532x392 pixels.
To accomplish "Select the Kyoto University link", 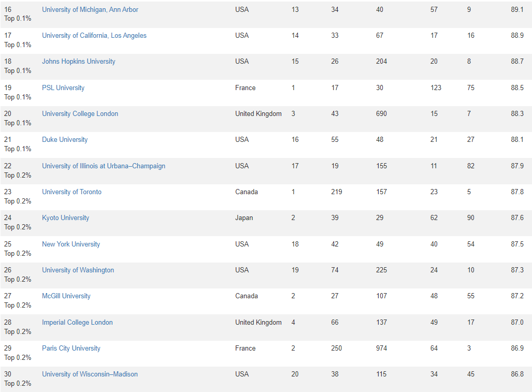I will pyautogui.click(x=65, y=217).
